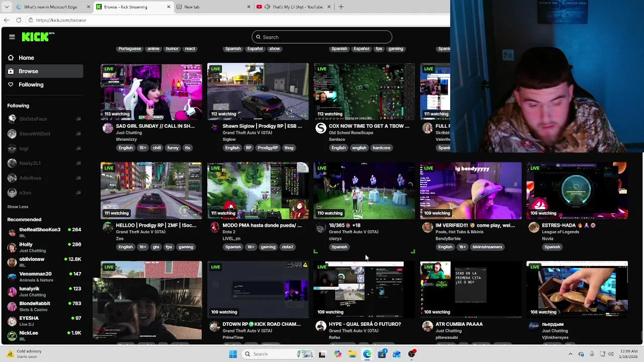
Task: Click Zee streamer avatar
Action: [108, 227]
